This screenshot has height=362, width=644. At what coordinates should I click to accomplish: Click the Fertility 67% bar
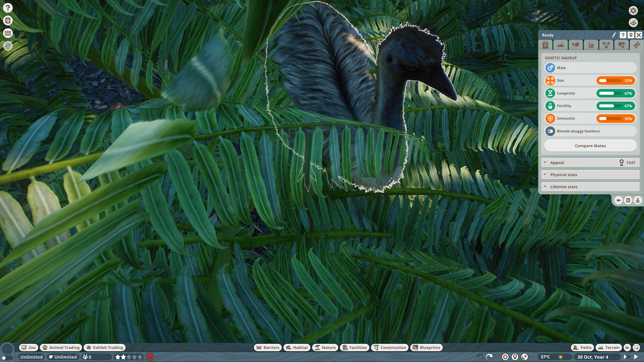pos(616,106)
